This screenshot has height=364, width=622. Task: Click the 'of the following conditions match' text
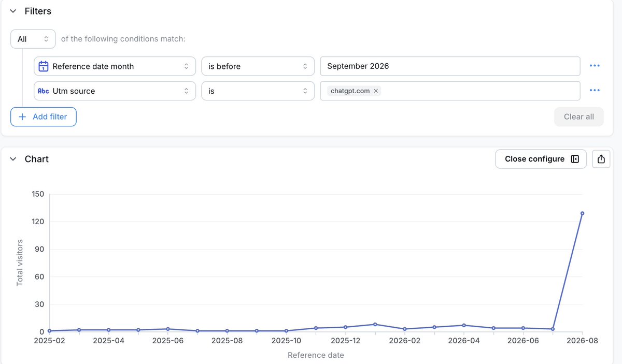[123, 39]
